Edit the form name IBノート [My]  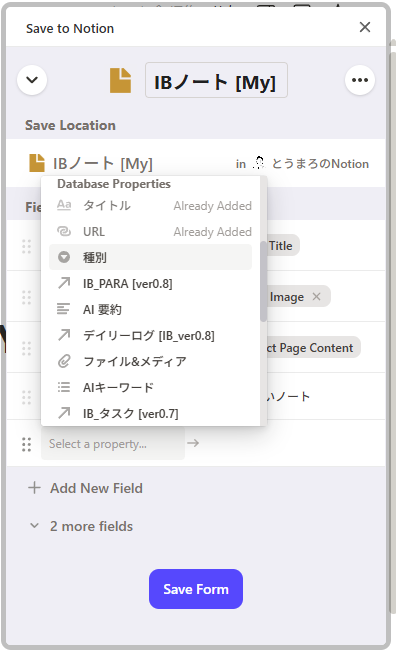coord(216,80)
